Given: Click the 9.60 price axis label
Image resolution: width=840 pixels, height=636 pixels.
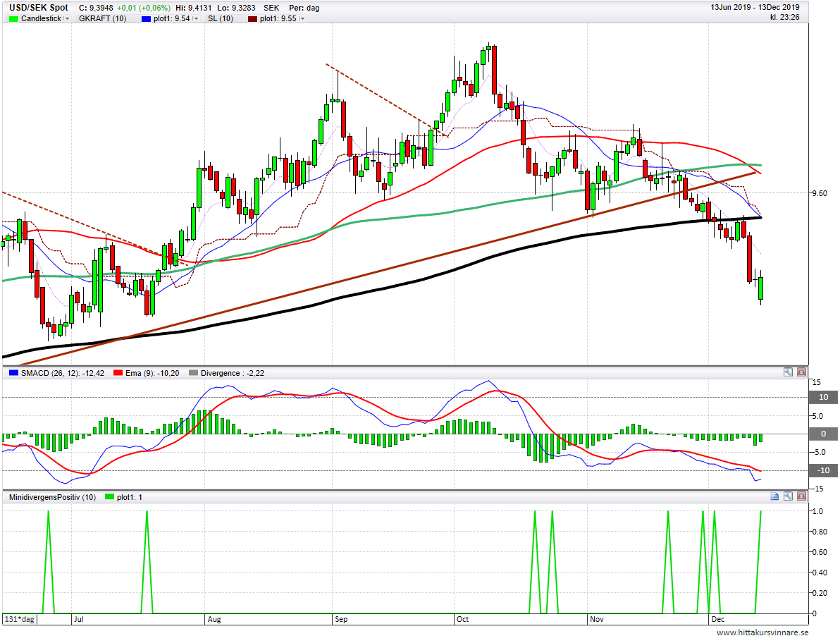Looking at the screenshot, I should pos(820,193).
